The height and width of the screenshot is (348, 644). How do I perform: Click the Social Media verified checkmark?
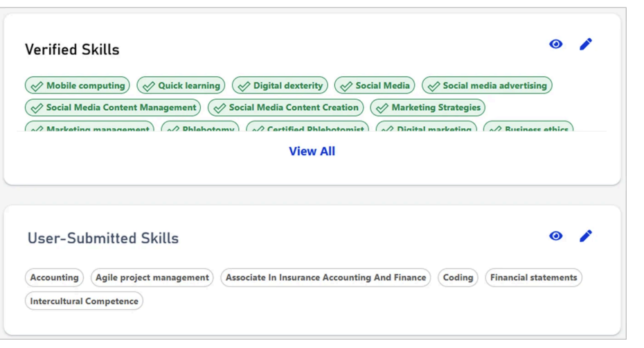tap(346, 86)
